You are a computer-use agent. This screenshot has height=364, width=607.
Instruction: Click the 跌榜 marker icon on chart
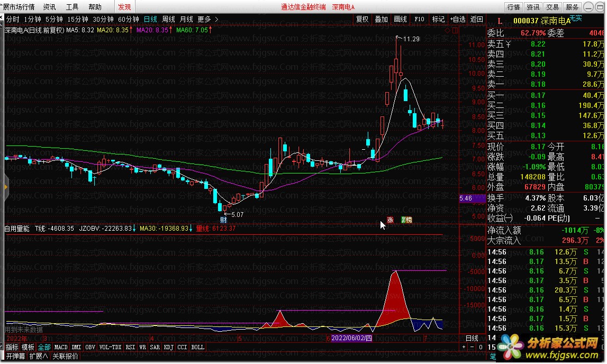(406, 220)
